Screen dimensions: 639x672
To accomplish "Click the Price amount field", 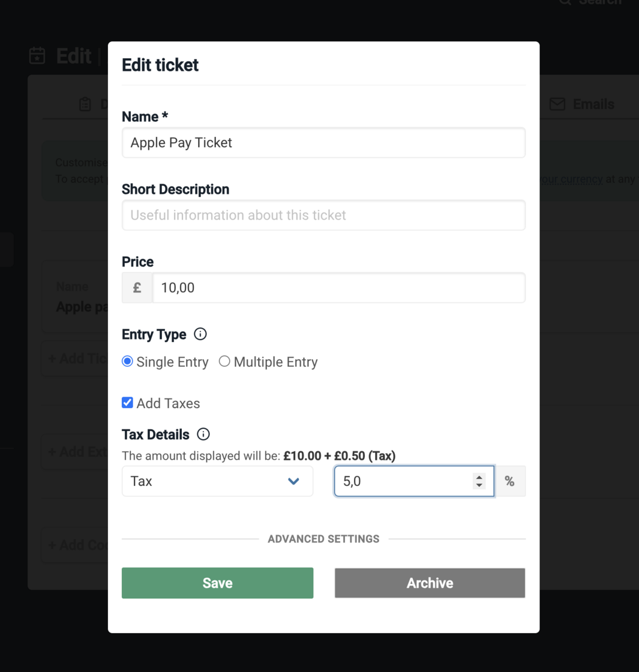I will pos(339,288).
